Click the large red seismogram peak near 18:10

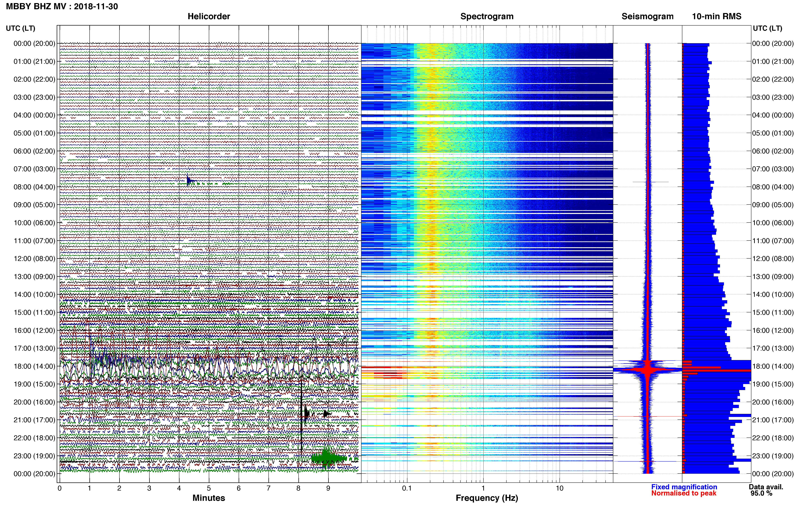point(648,370)
